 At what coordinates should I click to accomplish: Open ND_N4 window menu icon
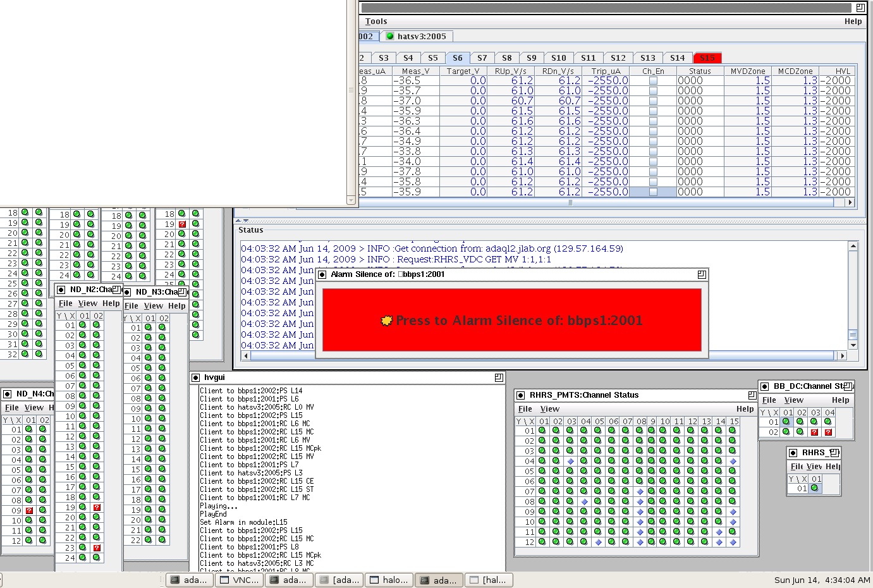coord(8,394)
